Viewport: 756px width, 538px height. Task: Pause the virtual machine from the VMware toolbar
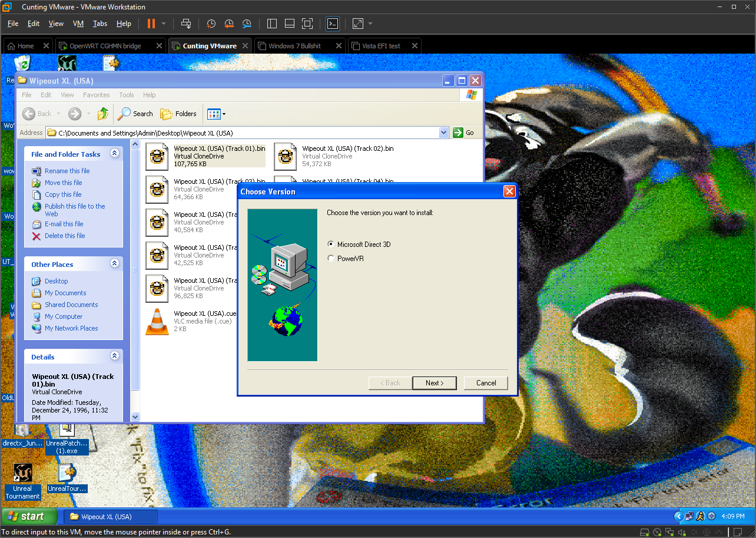coord(151,24)
